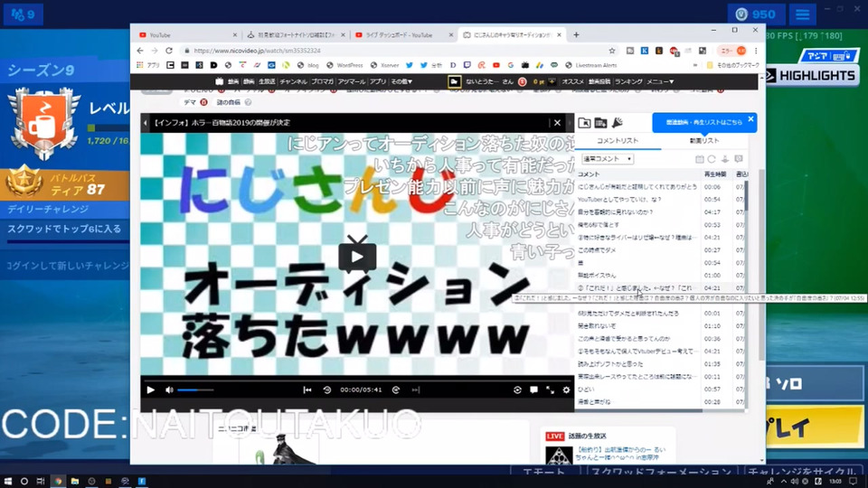
Task: Open the Fortnite hamburger menu
Action: coord(803,14)
